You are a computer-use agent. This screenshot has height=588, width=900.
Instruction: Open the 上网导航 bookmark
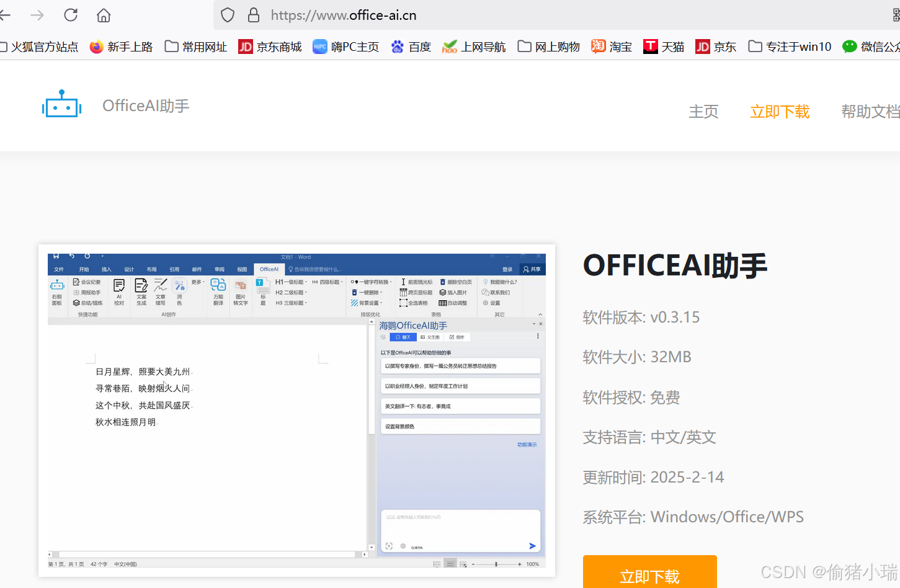pyautogui.click(x=474, y=47)
